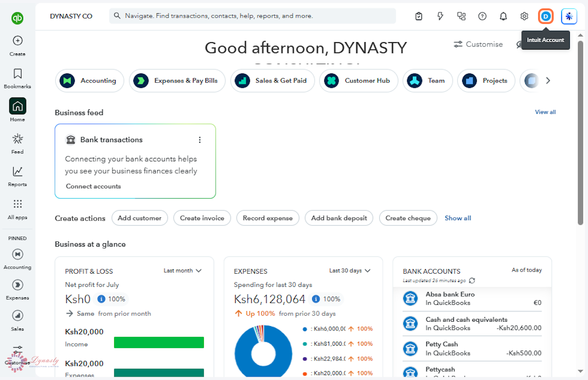Click Profit & Loss info icon
This screenshot has height=380, width=588.
pyautogui.click(x=101, y=299)
